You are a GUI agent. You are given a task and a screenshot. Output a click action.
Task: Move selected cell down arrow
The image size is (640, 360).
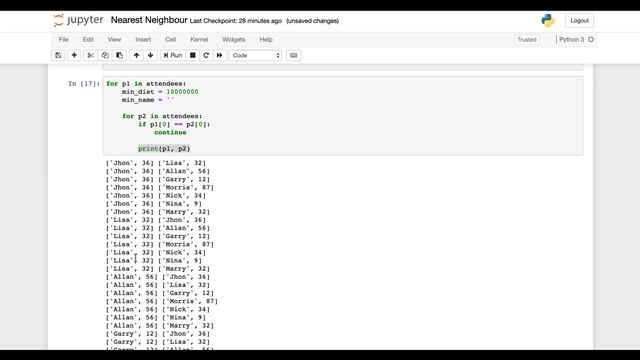pos(151,55)
